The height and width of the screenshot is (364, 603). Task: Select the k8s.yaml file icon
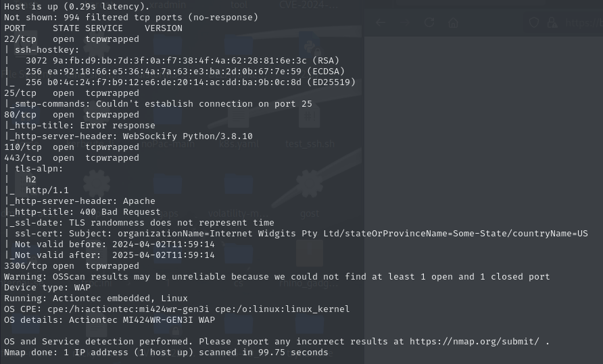coord(239,117)
